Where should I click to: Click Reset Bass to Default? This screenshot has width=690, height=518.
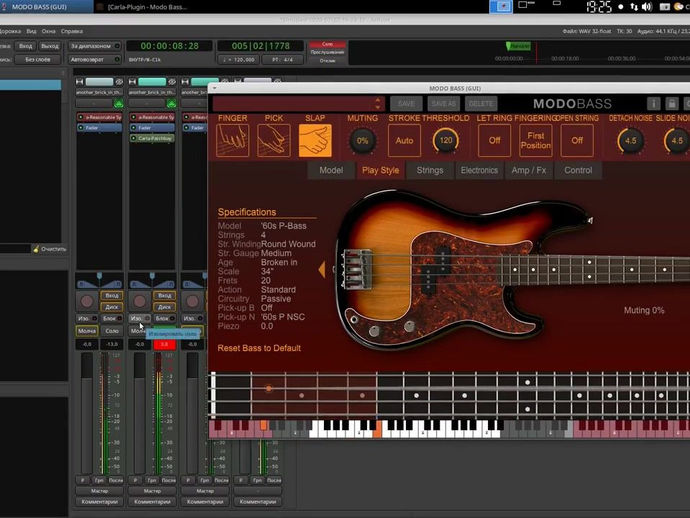(x=259, y=348)
